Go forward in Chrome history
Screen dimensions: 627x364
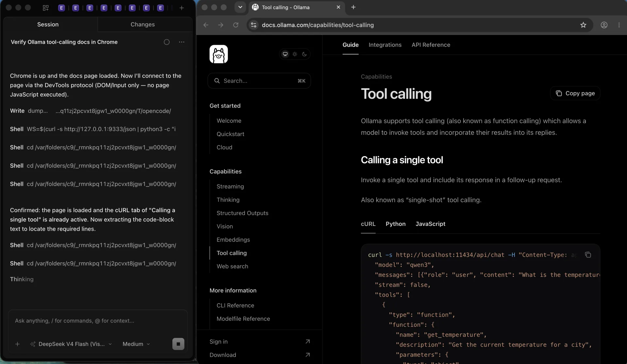coord(221,25)
